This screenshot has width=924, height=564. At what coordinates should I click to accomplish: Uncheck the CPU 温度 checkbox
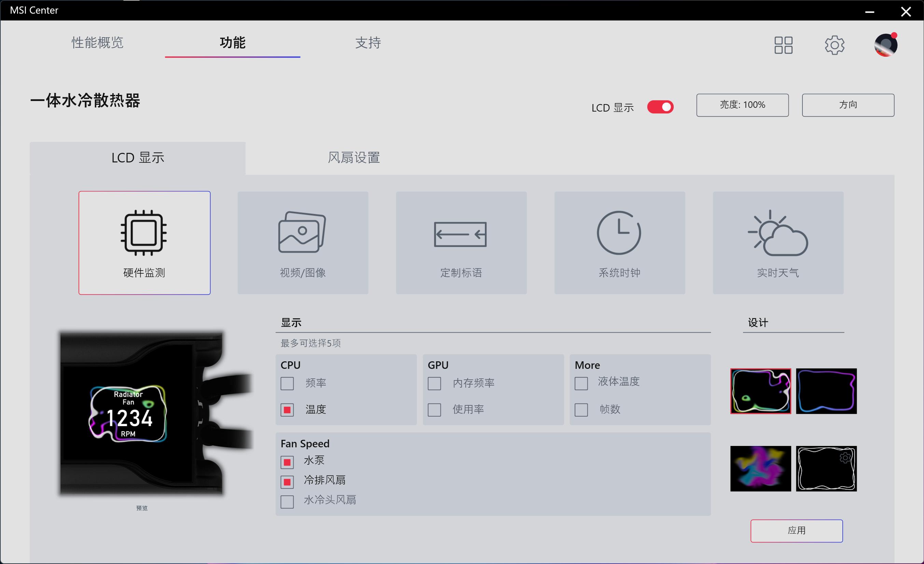287,409
